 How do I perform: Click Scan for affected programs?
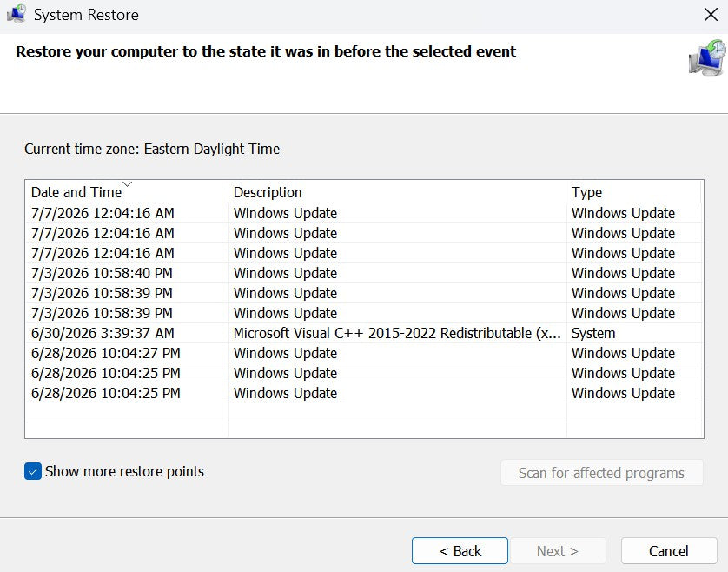pos(601,473)
